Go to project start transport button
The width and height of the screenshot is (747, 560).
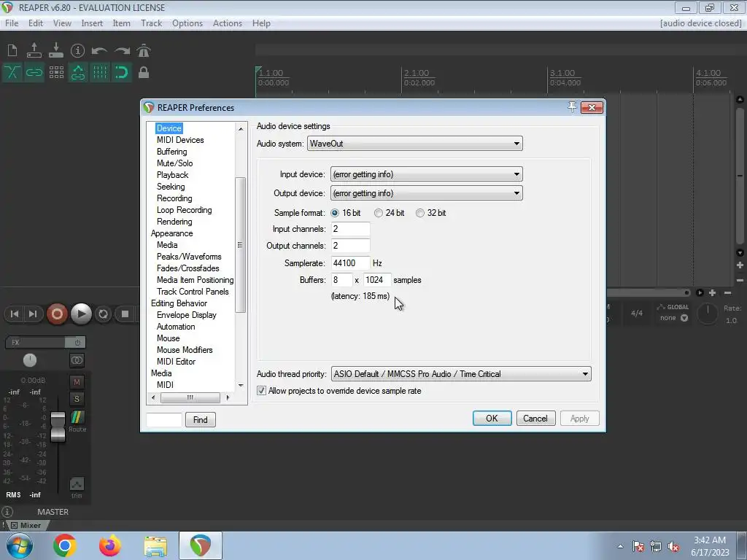coord(15,314)
